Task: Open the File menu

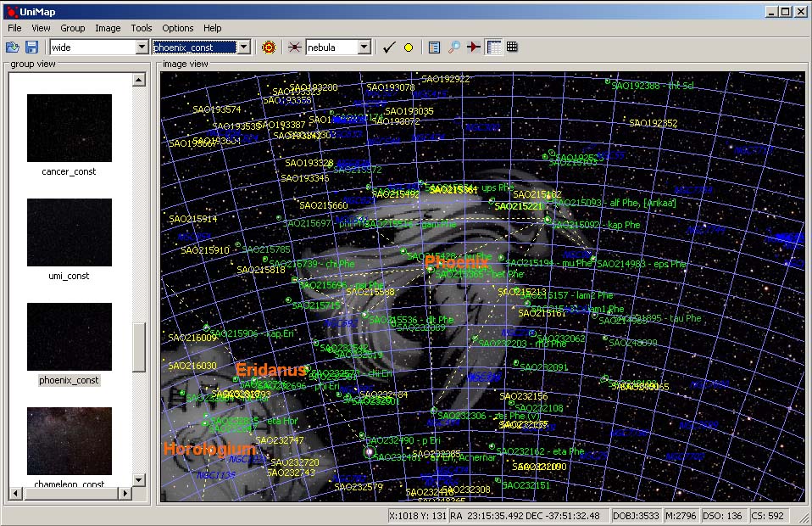Action: (14, 28)
